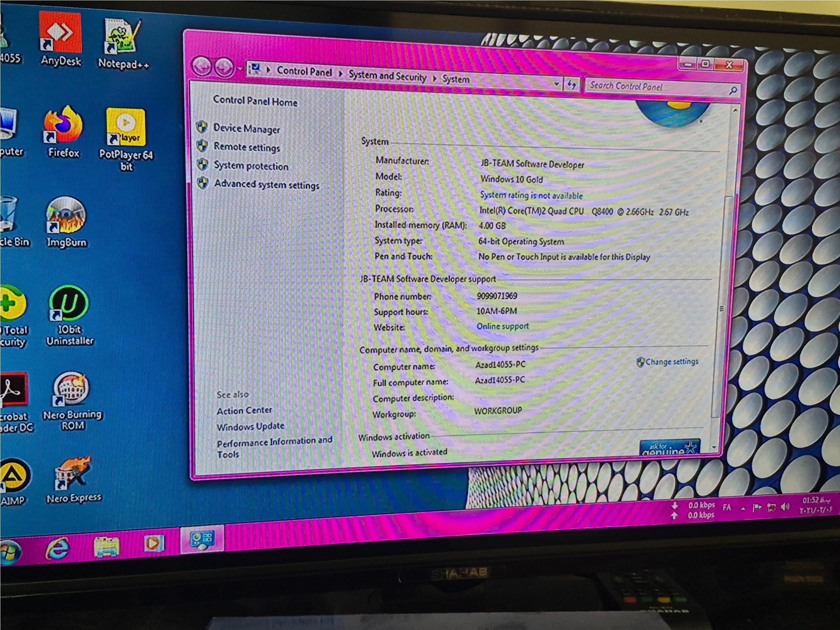Open the Start menu orb
Image resolution: width=840 pixels, height=630 pixels.
click(10, 552)
